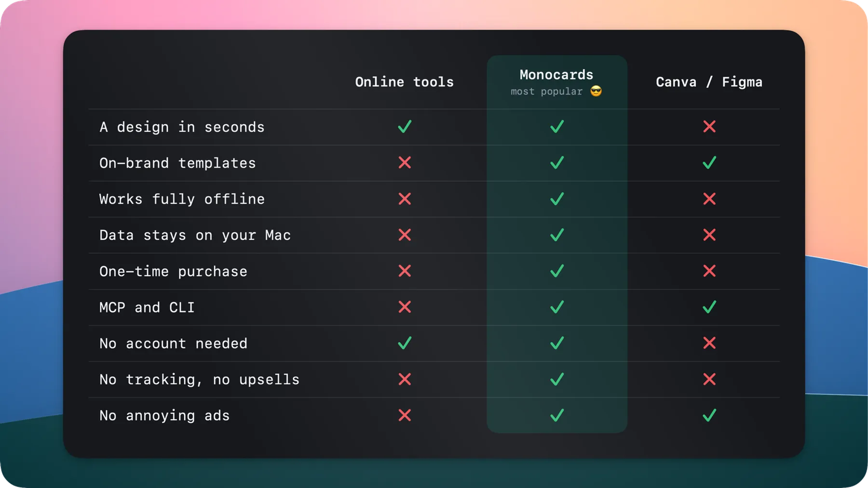The height and width of the screenshot is (488, 868).
Task: Click the Online tools cross for On-brand templates
Action: pos(405,163)
